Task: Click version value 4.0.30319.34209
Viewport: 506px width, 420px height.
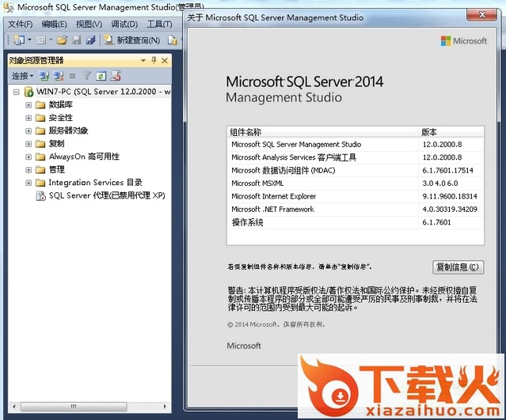Action: point(450,209)
